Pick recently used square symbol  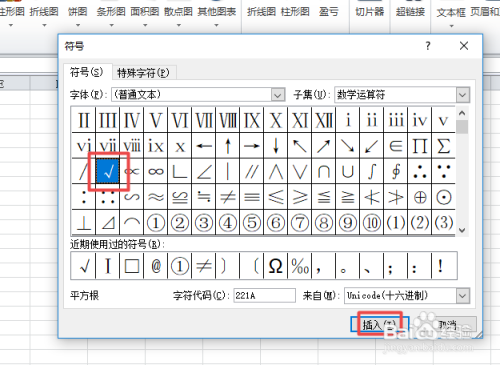pos(132,266)
